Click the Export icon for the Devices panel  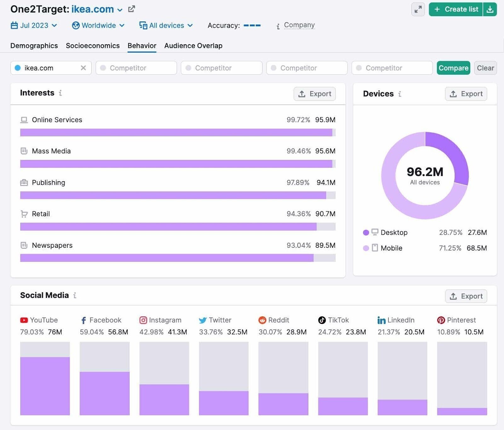click(x=454, y=93)
